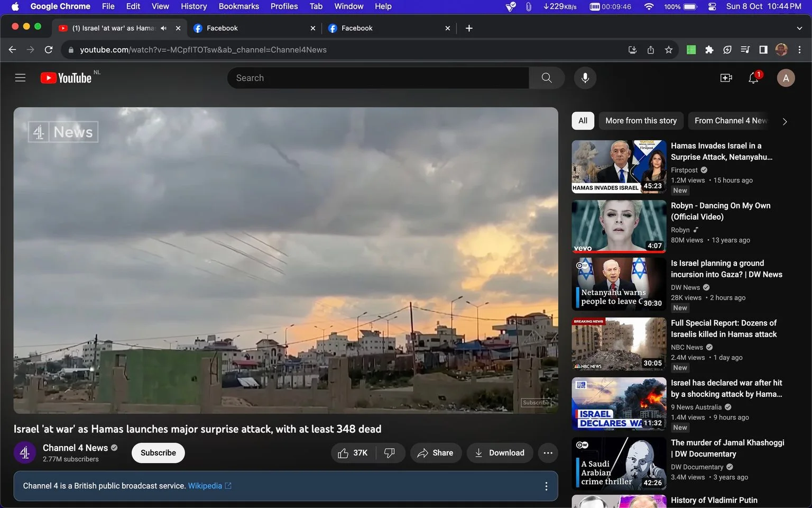Select More from this story chip

pyautogui.click(x=641, y=121)
